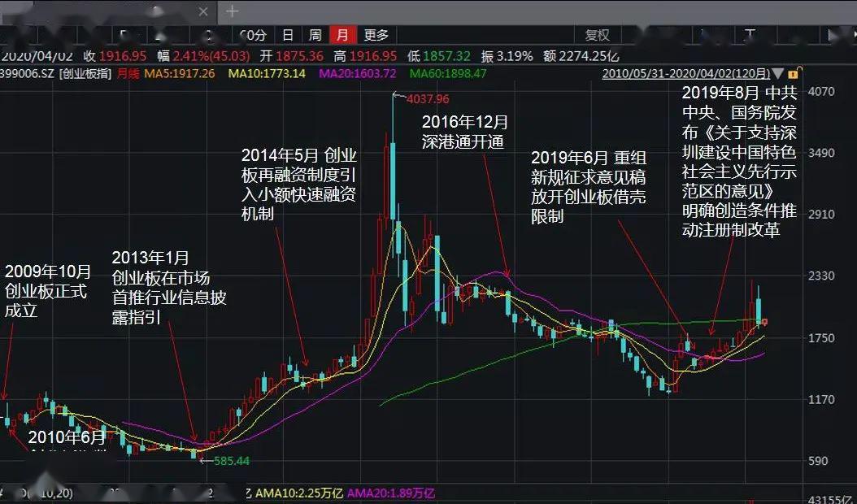This screenshot has height=504, width=857.
Task: Select the MA60:1898.47 indicator label
Action: coord(448,73)
